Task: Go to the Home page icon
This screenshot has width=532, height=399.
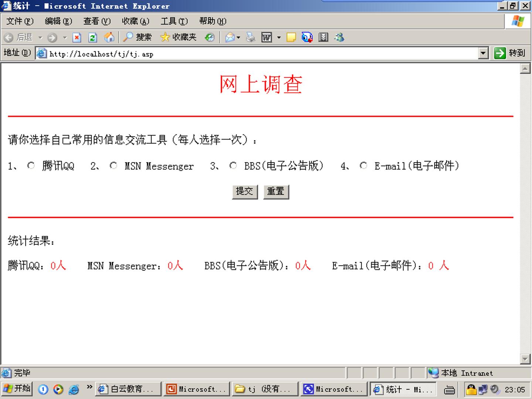Action: click(x=109, y=37)
